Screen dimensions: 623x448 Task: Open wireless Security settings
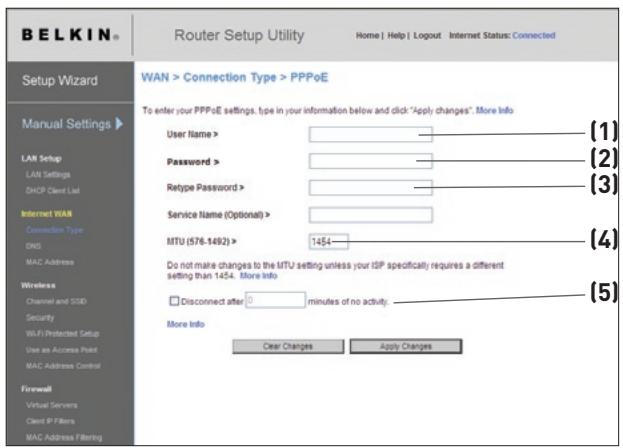pyautogui.click(x=40, y=318)
